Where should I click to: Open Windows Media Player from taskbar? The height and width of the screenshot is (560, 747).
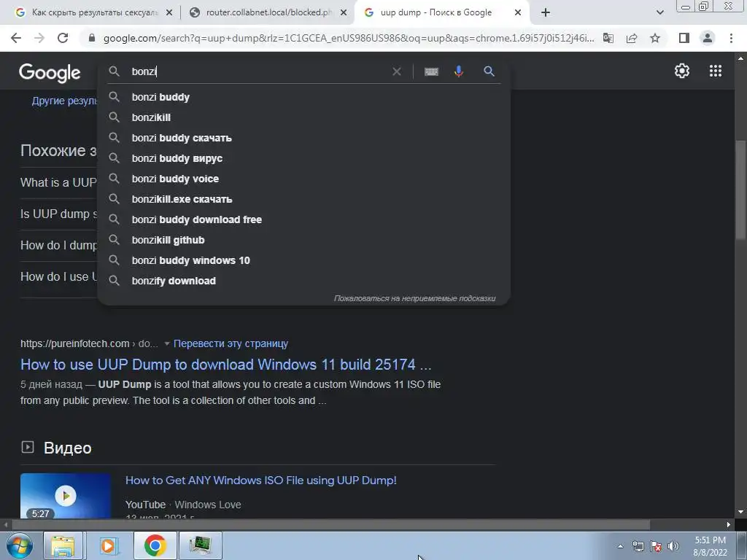click(x=108, y=545)
